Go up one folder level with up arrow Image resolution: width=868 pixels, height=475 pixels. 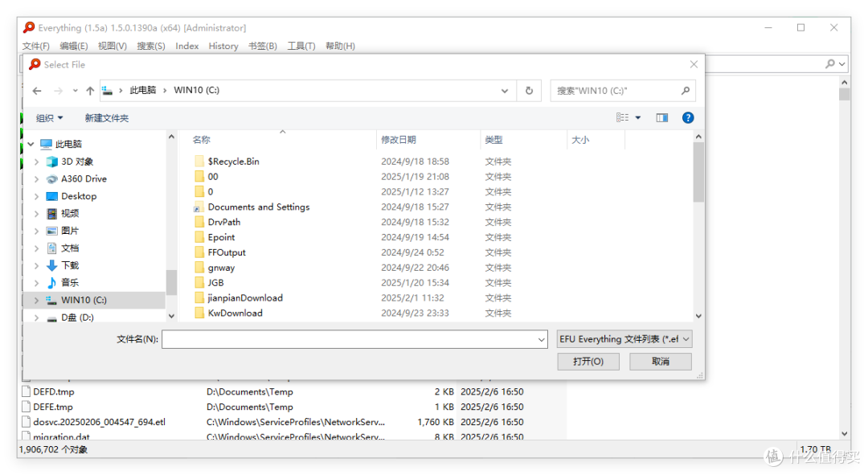click(90, 91)
